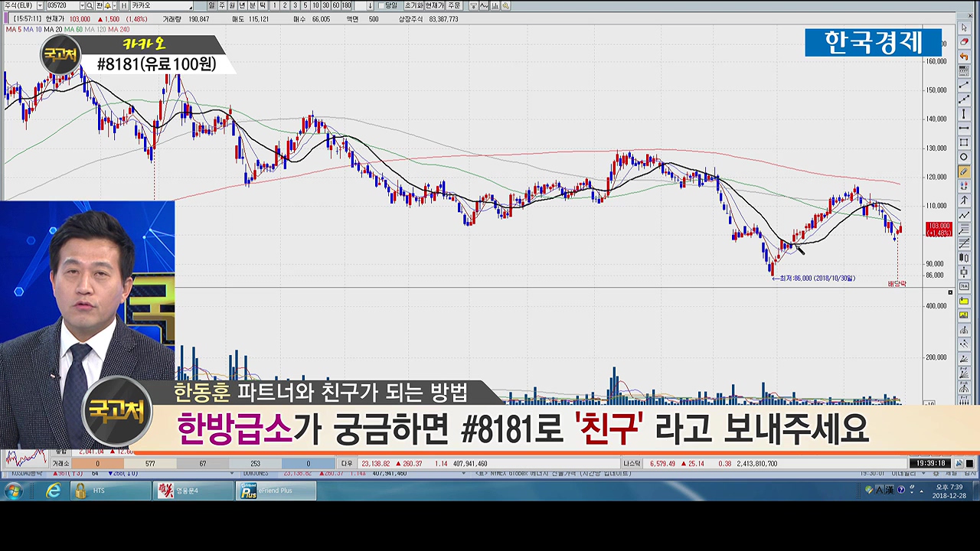Screen dimensions: 980x551
Task: Toggle the 일 daily period button
Action: coord(212,5)
